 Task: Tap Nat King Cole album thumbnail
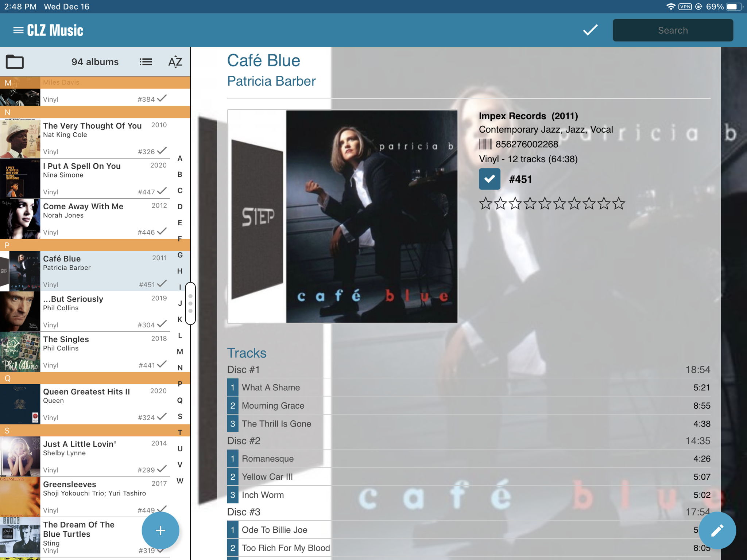tap(20, 138)
